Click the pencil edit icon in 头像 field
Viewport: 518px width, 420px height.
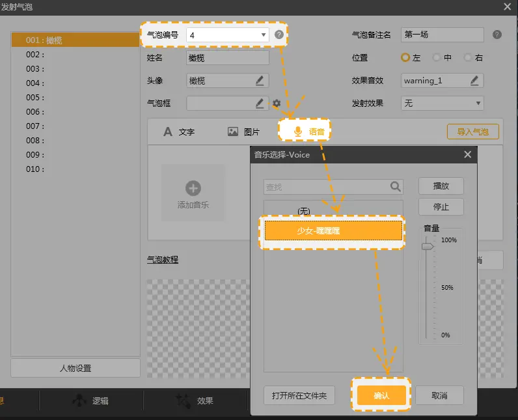click(260, 81)
